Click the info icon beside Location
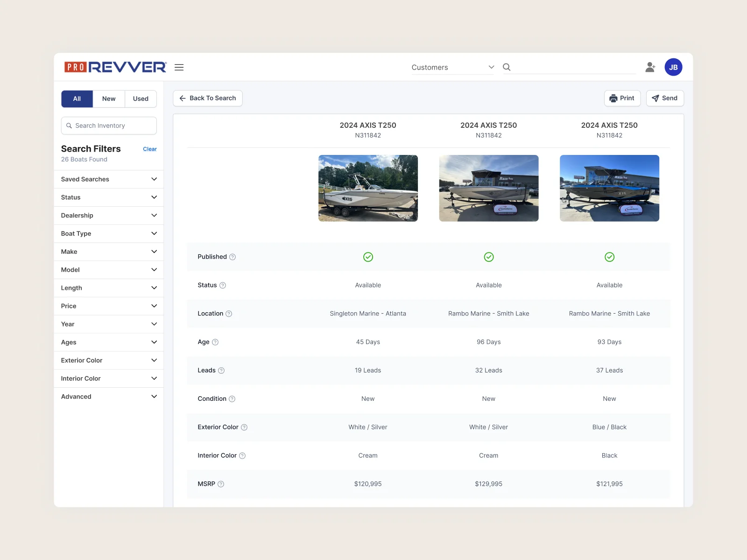 [229, 314]
